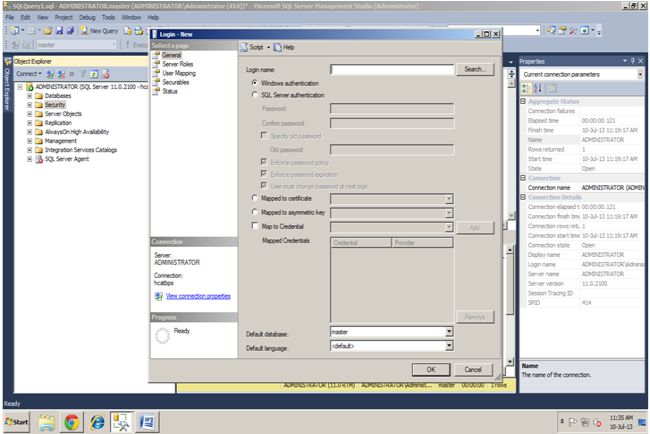Switch to the Securables page
The width and height of the screenshot is (650, 434).
[x=176, y=82]
